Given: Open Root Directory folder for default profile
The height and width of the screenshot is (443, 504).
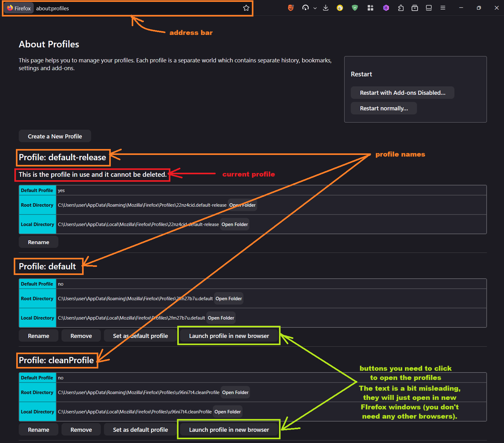Looking at the screenshot, I should [229, 299].
